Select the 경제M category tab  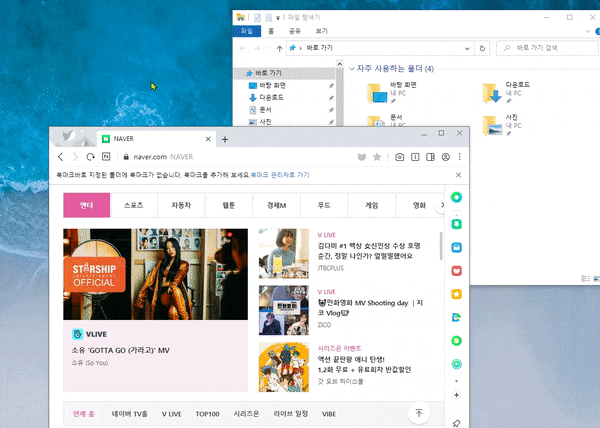pyautogui.click(x=276, y=205)
